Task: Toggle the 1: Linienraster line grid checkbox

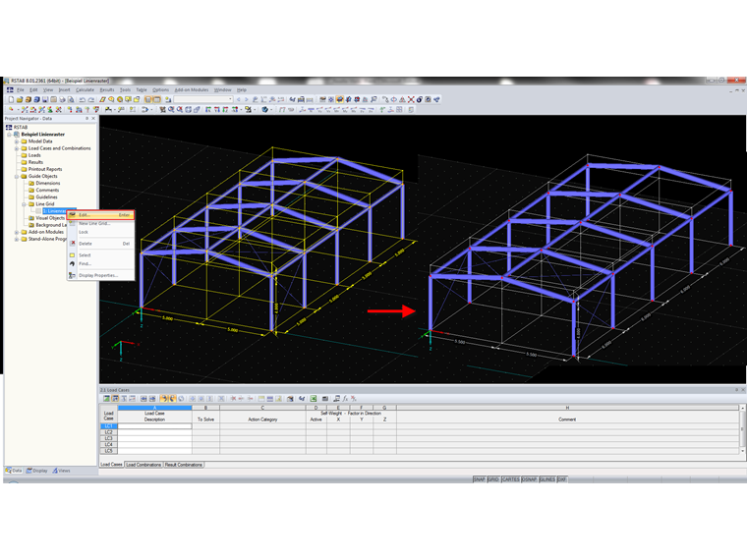Action: [38, 211]
